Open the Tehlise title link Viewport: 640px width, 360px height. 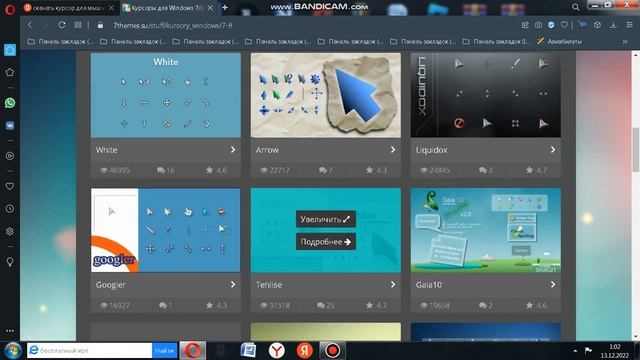(269, 284)
